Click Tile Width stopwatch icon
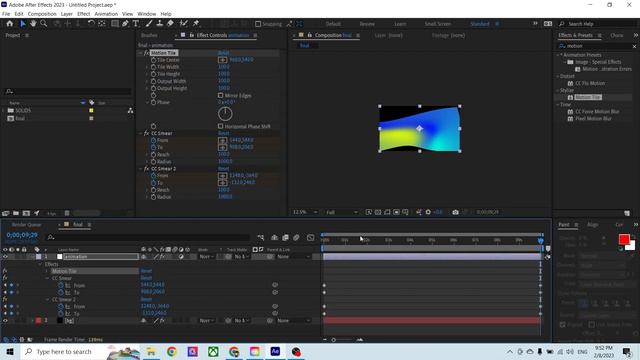This screenshot has width=640, height=360. click(153, 67)
